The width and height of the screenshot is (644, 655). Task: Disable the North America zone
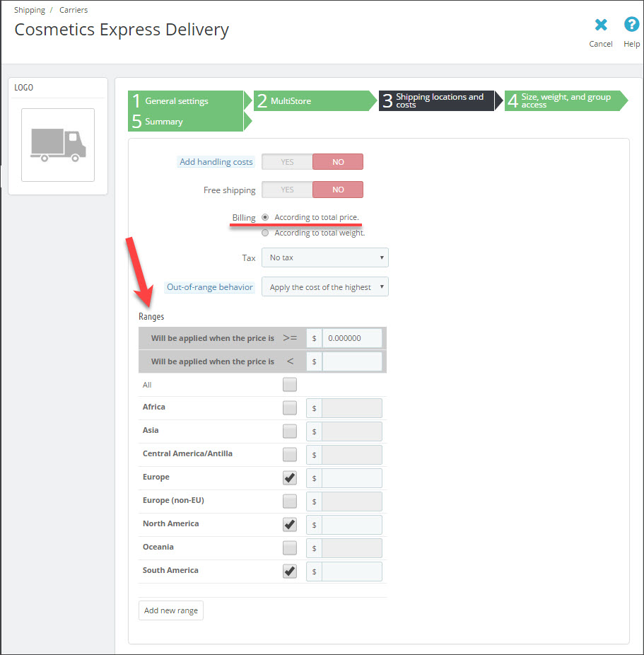coord(289,524)
